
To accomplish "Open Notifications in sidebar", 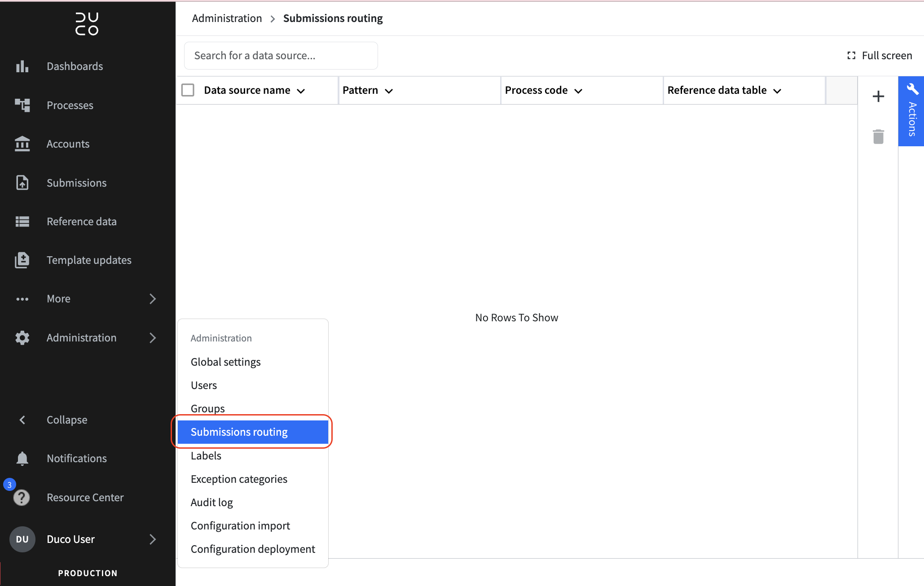I will (x=77, y=459).
